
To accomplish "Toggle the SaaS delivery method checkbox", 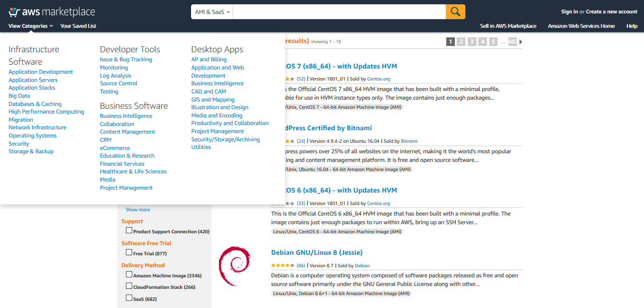I will tap(129, 298).
